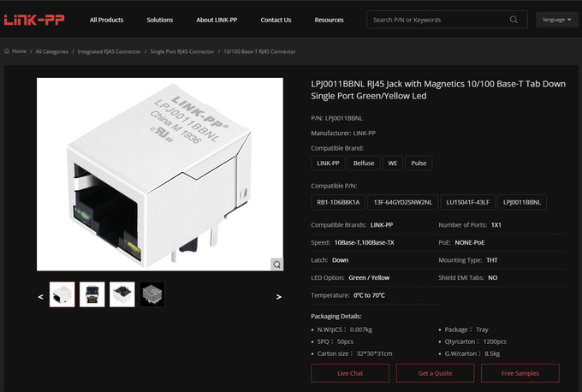Select compatible P/N LU1S041F-43LF
This screenshot has width=582, height=392.
click(x=467, y=202)
